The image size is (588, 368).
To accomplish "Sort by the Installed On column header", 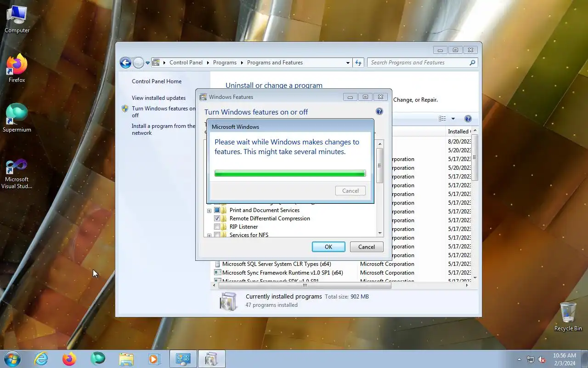I will tap(459, 132).
